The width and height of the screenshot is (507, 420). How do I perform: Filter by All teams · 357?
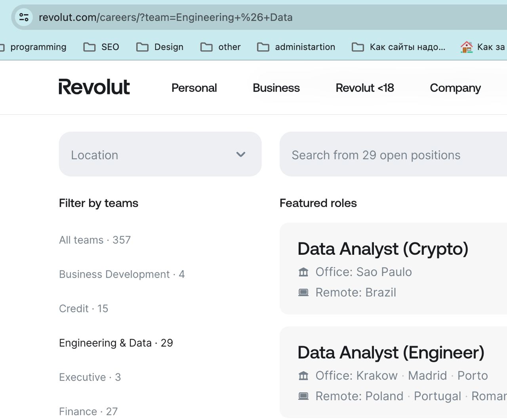point(95,240)
